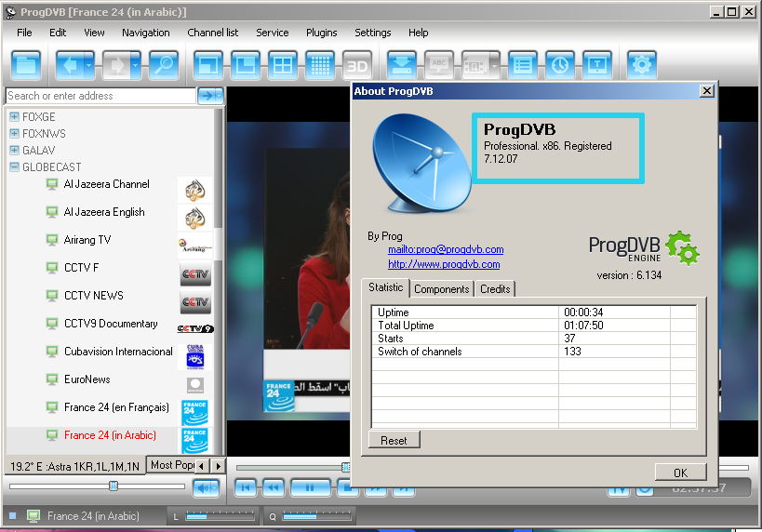Click the skip to previous playback button
This screenshot has height=532, width=762.
click(x=246, y=487)
